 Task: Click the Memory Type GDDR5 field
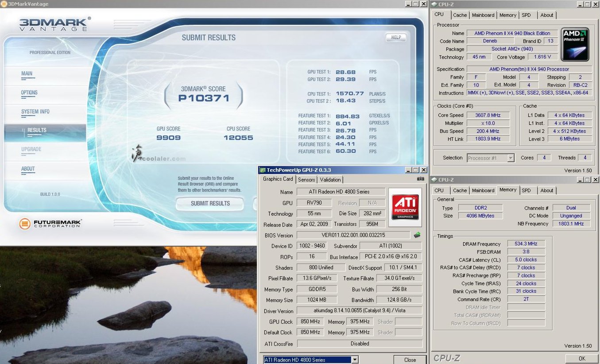click(x=317, y=289)
